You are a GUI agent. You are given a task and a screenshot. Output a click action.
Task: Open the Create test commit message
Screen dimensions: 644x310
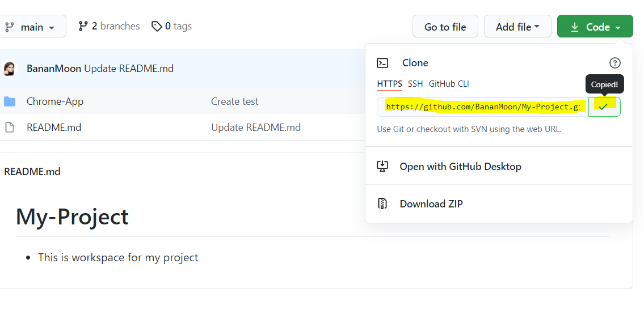point(235,101)
